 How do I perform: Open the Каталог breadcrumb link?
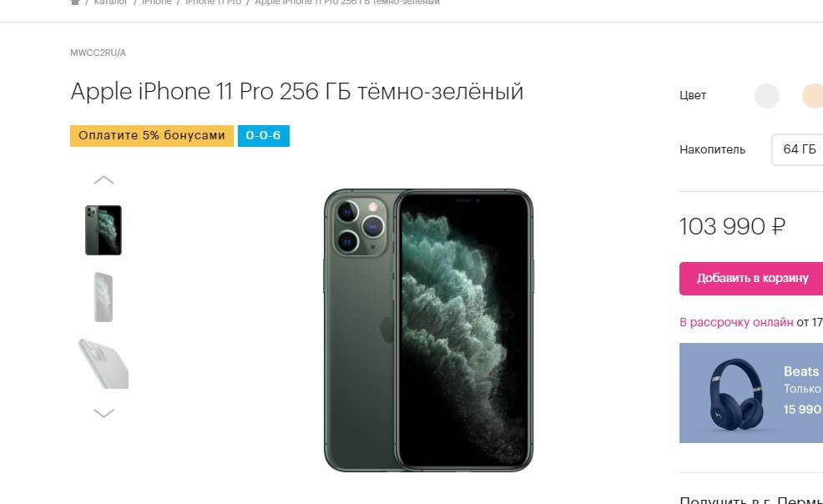(x=111, y=3)
